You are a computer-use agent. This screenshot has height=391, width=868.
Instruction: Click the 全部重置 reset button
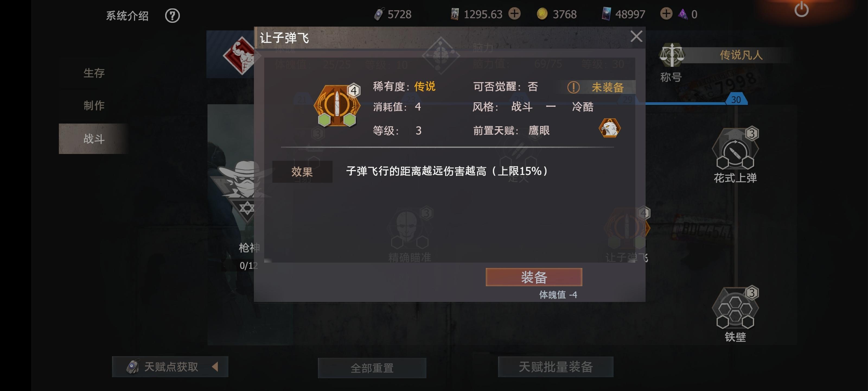pyautogui.click(x=372, y=368)
